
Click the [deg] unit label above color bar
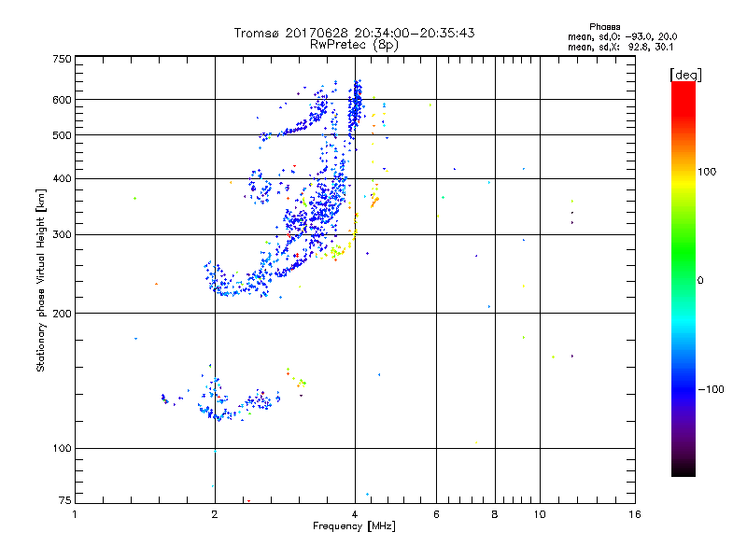point(685,75)
